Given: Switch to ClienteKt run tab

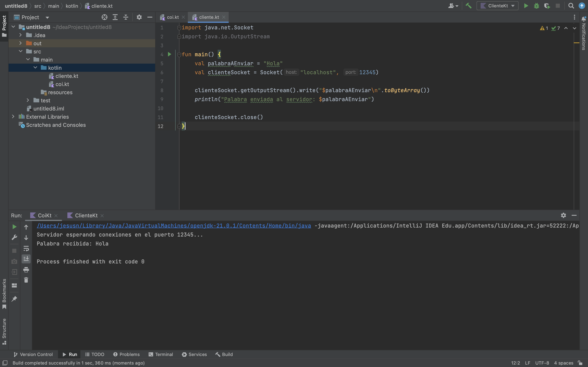Looking at the screenshot, I should coord(86,216).
